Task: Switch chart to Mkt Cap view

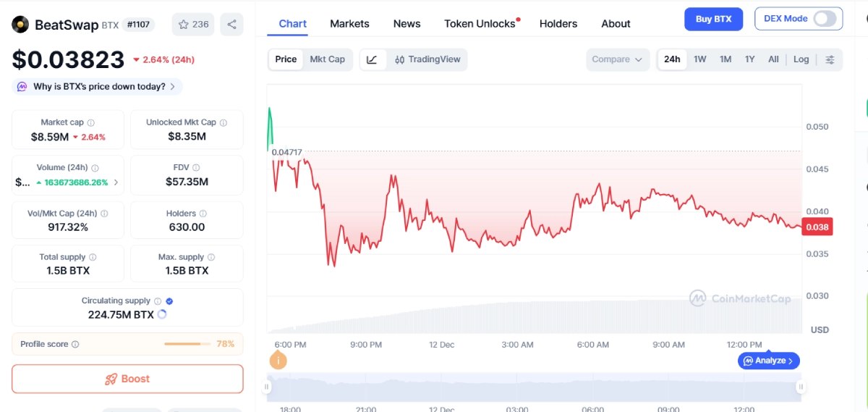Action: 327,59
